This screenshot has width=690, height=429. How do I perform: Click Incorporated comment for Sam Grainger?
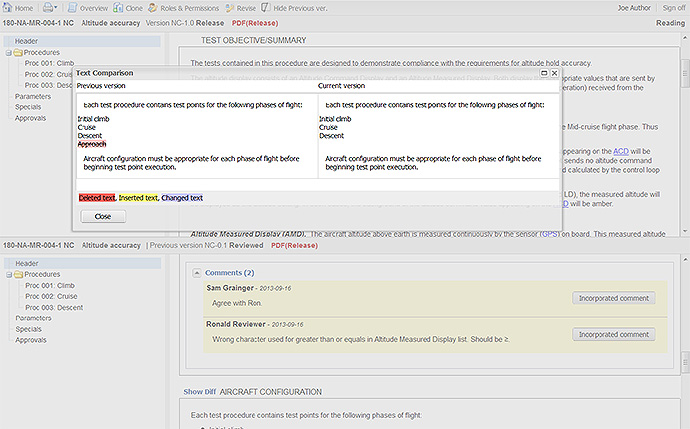tap(614, 298)
